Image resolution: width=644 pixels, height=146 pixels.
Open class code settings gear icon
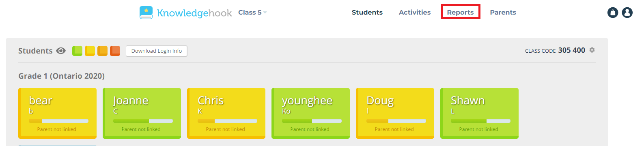click(592, 50)
